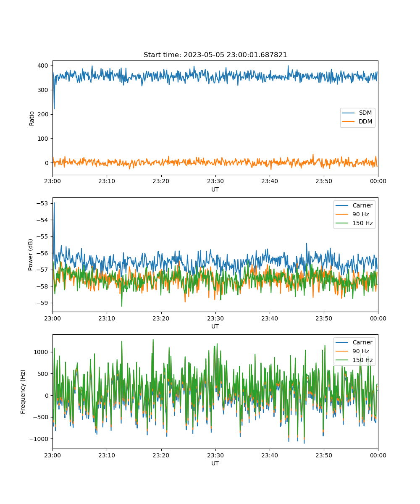This screenshot has width=420, height=504.
Task: Click the '23:50' tick under the Ratio plot
Action: point(323,181)
